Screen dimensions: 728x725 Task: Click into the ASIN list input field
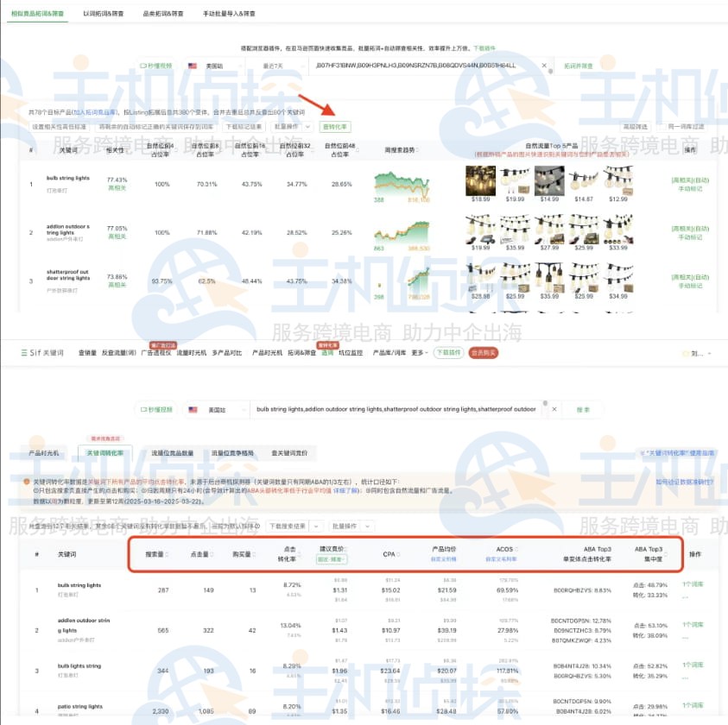[x=427, y=66]
